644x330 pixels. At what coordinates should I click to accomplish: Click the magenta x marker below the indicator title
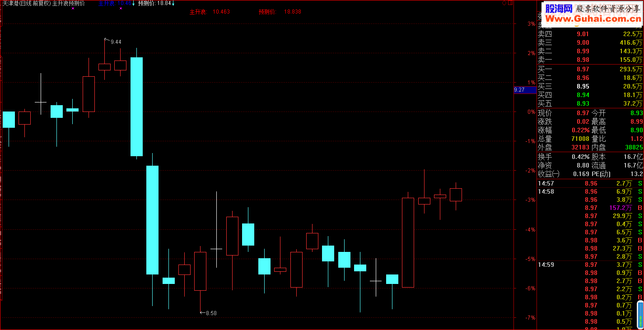click(73, 8)
